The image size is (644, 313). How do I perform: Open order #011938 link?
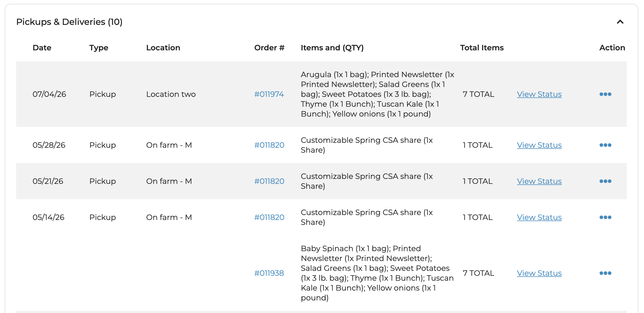269,273
